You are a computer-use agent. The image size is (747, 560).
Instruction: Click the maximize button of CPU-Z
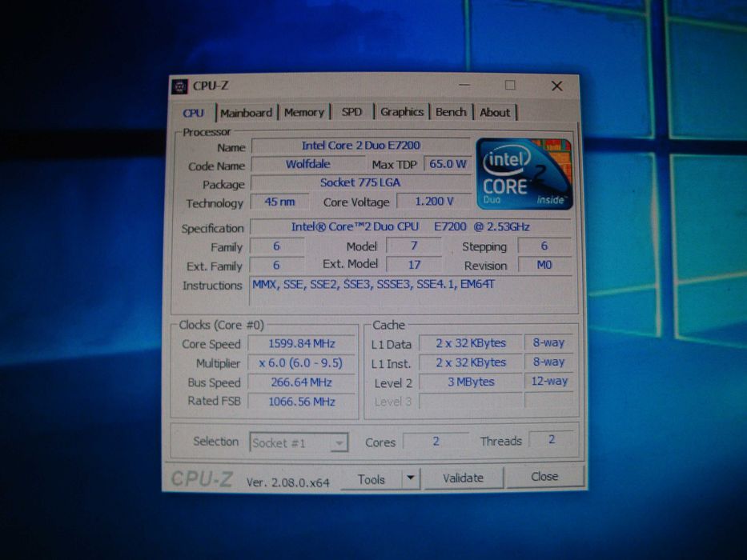[510, 86]
